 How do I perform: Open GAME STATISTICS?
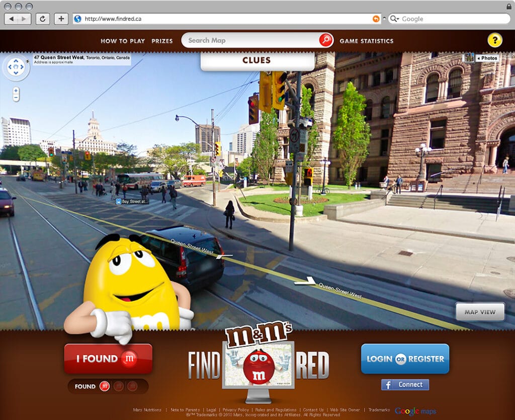pos(367,41)
